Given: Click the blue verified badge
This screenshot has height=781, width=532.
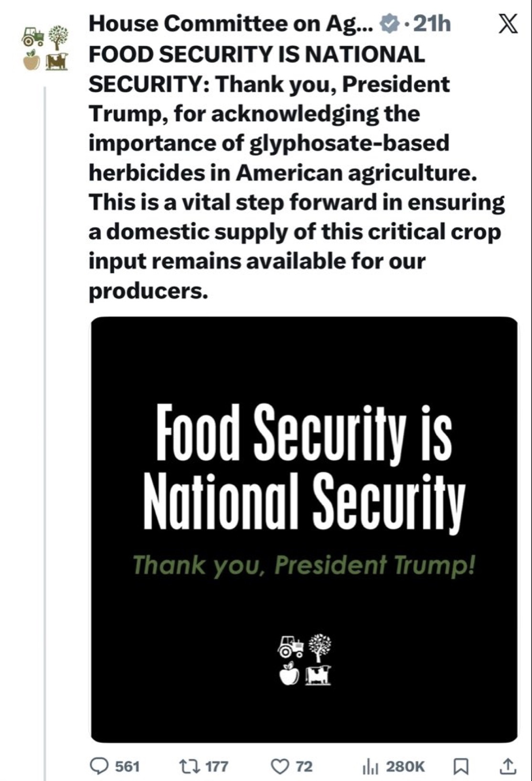Looking at the screenshot, I should point(389,23).
